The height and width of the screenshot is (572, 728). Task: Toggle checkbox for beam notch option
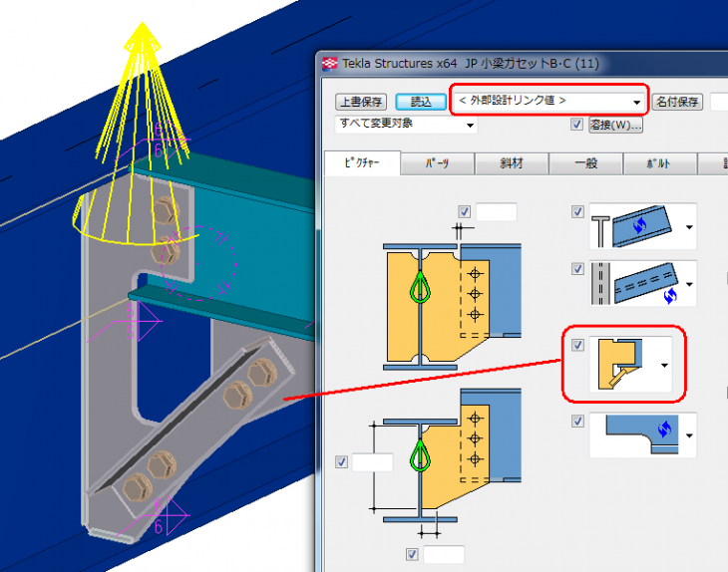click(x=577, y=421)
